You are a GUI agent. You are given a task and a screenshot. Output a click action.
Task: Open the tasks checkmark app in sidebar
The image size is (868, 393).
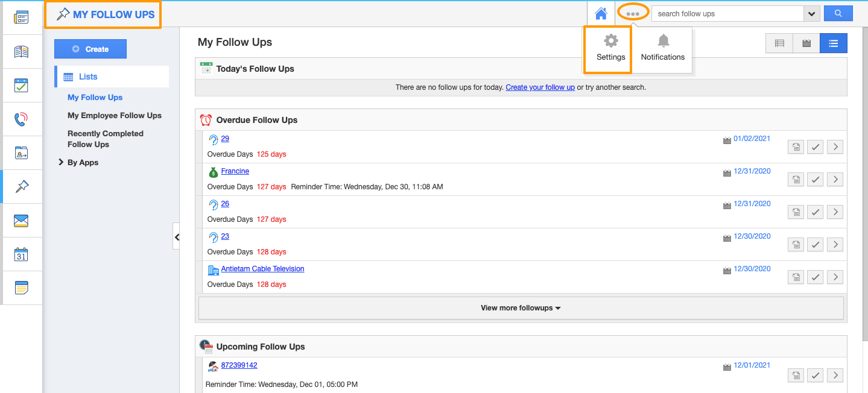point(21,86)
